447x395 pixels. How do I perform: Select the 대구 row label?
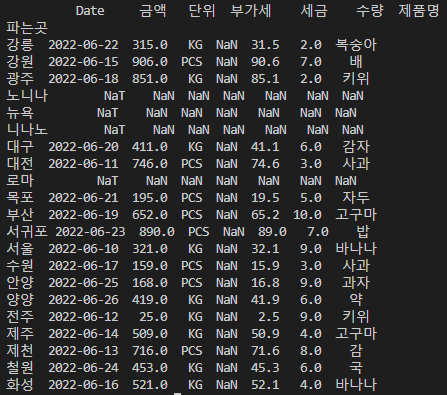tap(20, 147)
